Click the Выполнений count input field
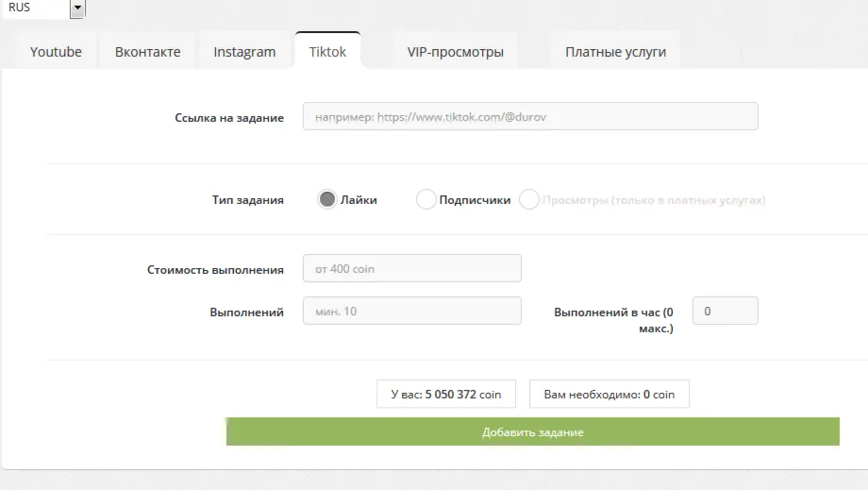 click(x=412, y=311)
